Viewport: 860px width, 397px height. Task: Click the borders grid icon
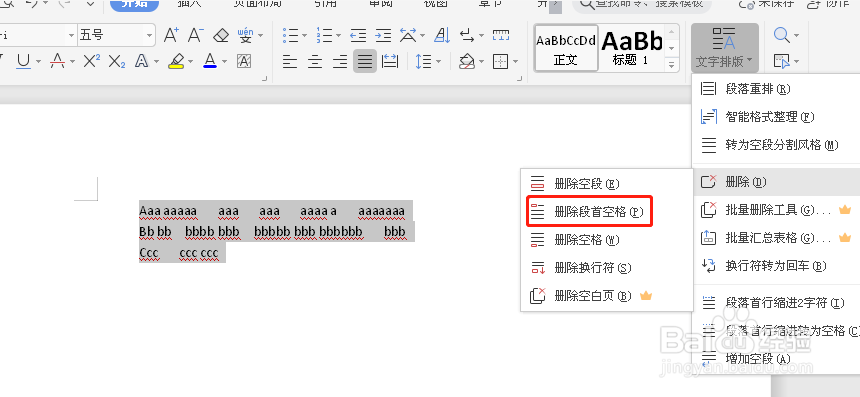500,61
